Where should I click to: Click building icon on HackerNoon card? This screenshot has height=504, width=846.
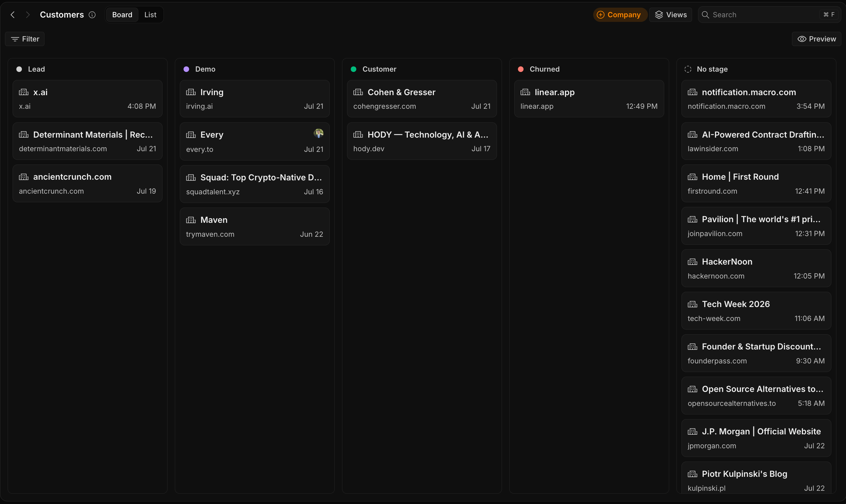(692, 262)
